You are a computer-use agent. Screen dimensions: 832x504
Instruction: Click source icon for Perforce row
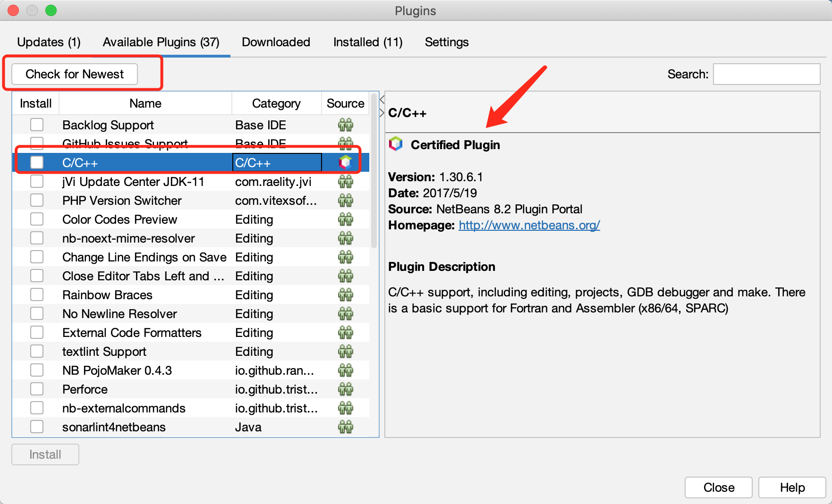346,389
